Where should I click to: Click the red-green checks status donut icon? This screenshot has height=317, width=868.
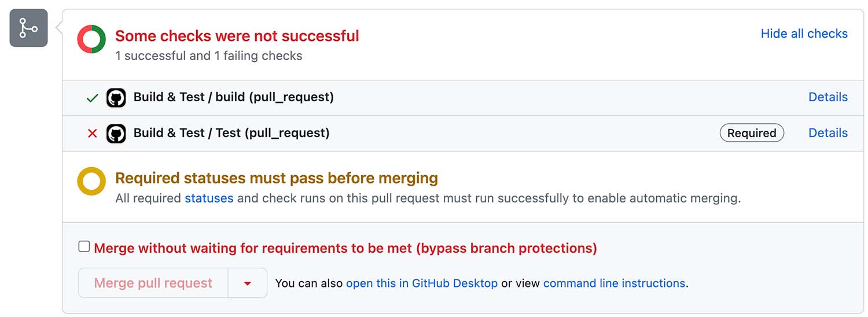91,39
